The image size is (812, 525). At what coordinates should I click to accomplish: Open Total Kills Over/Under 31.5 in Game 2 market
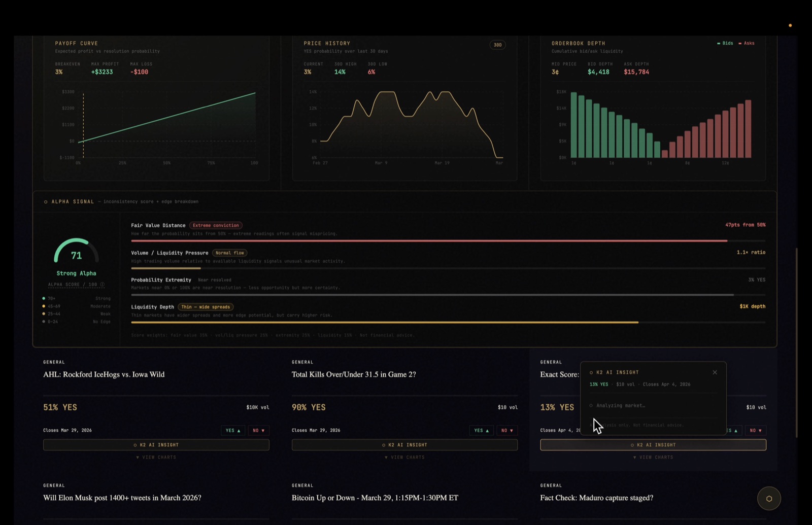click(354, 374)
